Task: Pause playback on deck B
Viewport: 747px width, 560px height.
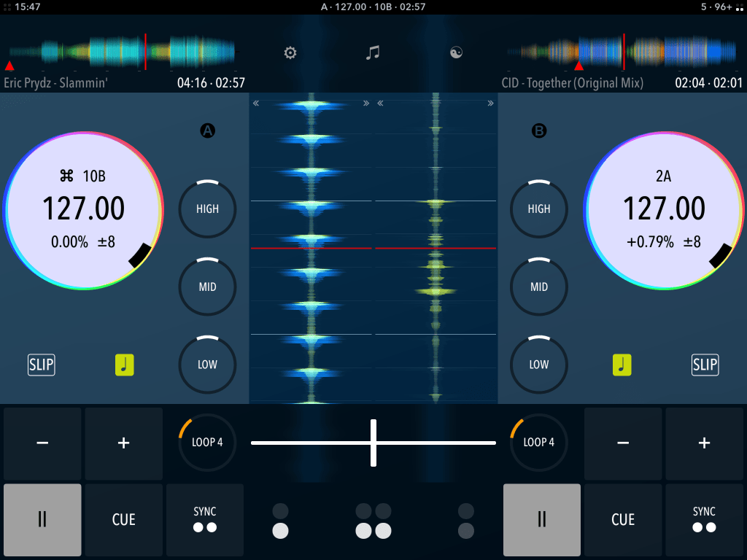Action: [541, 520]
